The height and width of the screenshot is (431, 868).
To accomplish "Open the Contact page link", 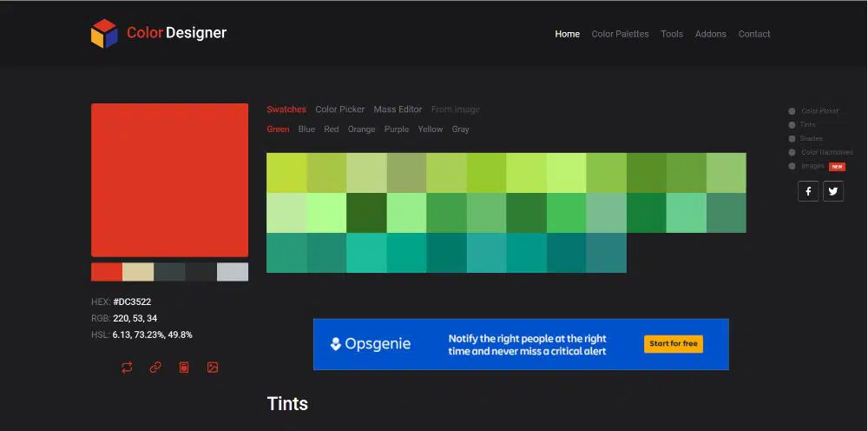I will click(x=754, y=34).
